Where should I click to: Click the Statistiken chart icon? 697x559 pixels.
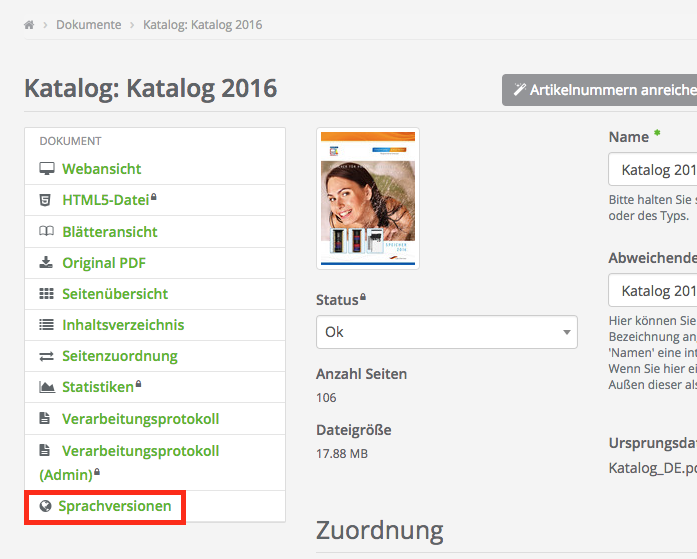[46, 387]
